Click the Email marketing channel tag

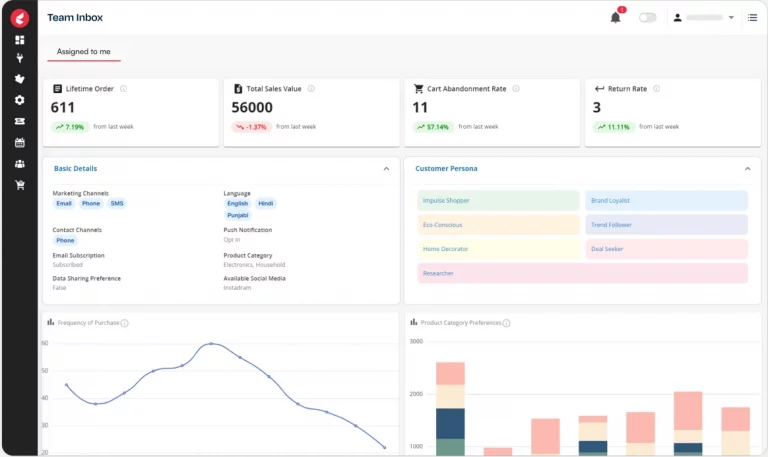tap(64, 203)
